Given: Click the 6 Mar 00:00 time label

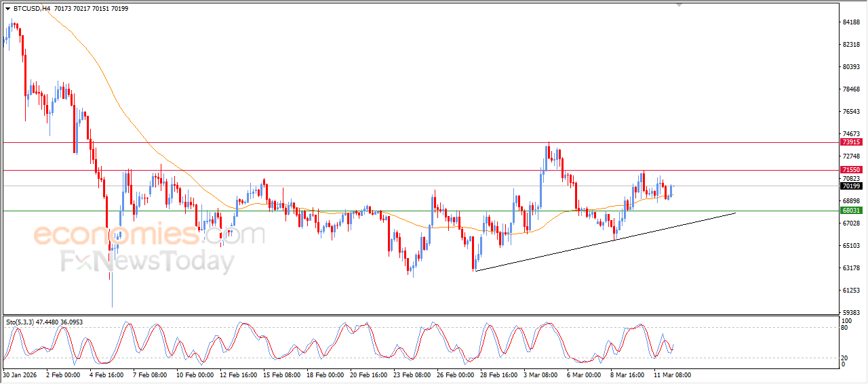Looking at the screenshot, I should [x=584, y=375].
